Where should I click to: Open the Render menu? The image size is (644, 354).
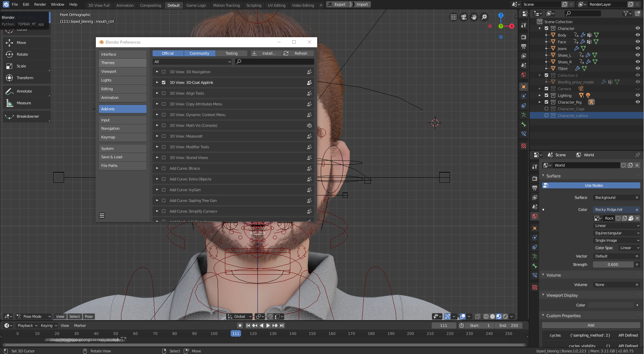pyautogui.click(x=40, y=4)
